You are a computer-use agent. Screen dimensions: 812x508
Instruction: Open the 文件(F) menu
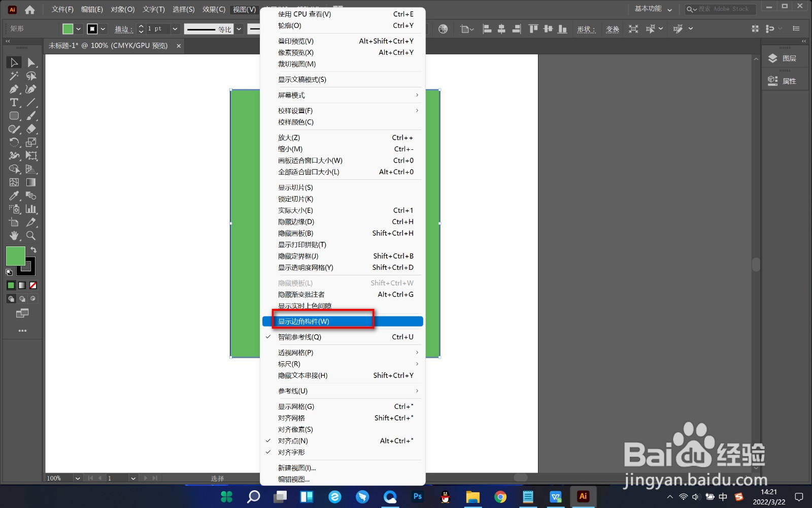(62, 9)
